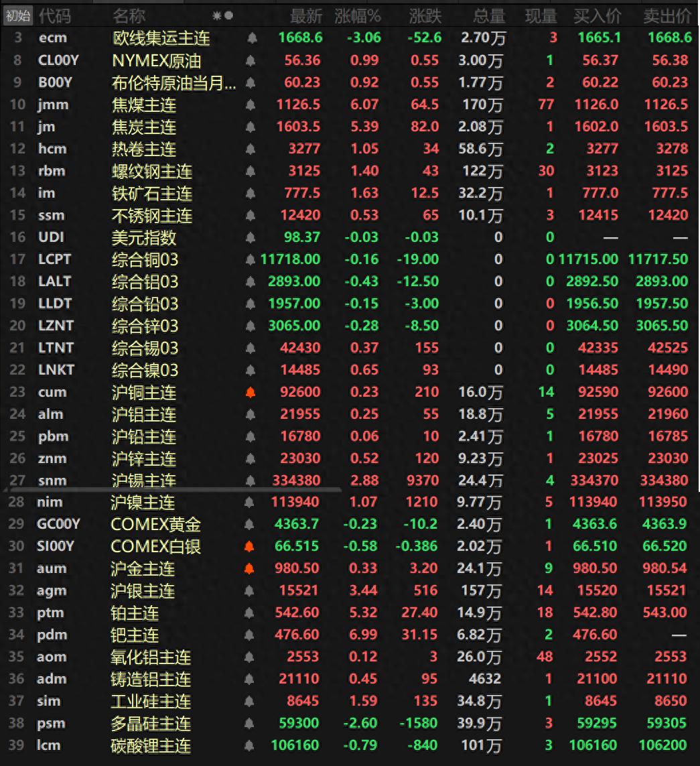700x766 pixels.
Task: Click the alert bell for 沪金主连
Action: (250, 568)
